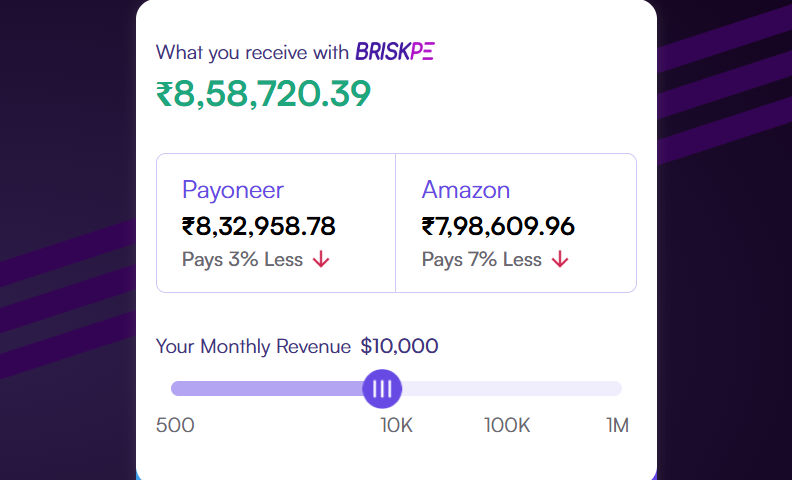Click the red down arrow under Amazon

(560, 260)
